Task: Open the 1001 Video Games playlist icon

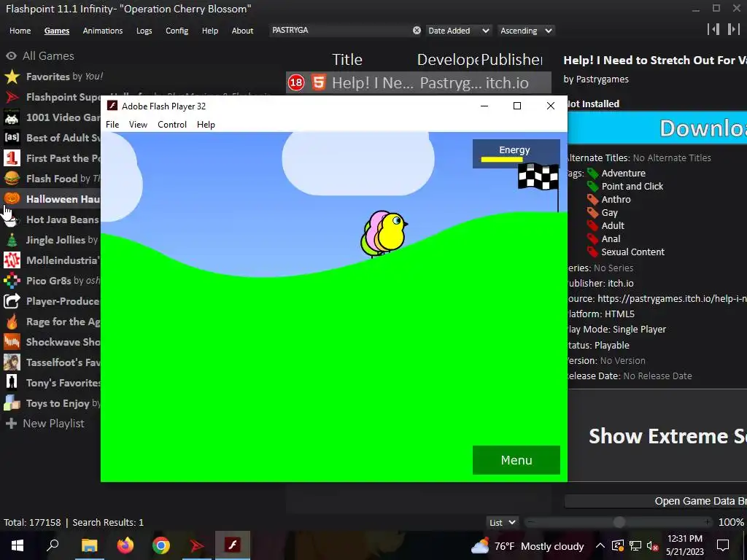Action: click(12, 117)
